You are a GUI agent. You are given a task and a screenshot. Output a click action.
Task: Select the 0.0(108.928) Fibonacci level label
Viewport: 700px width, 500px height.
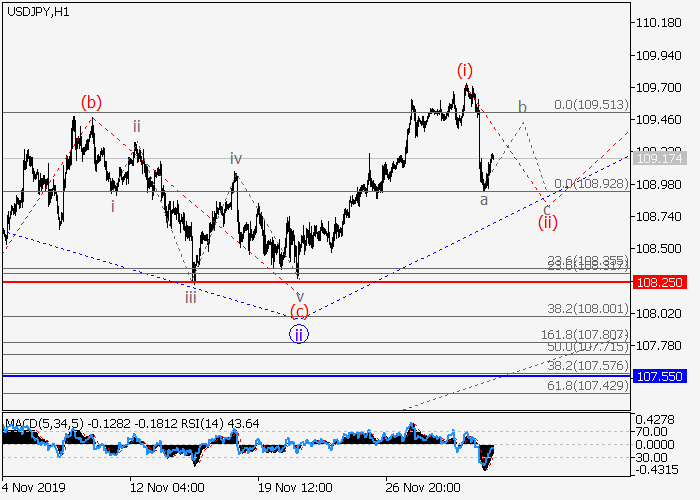591,184
